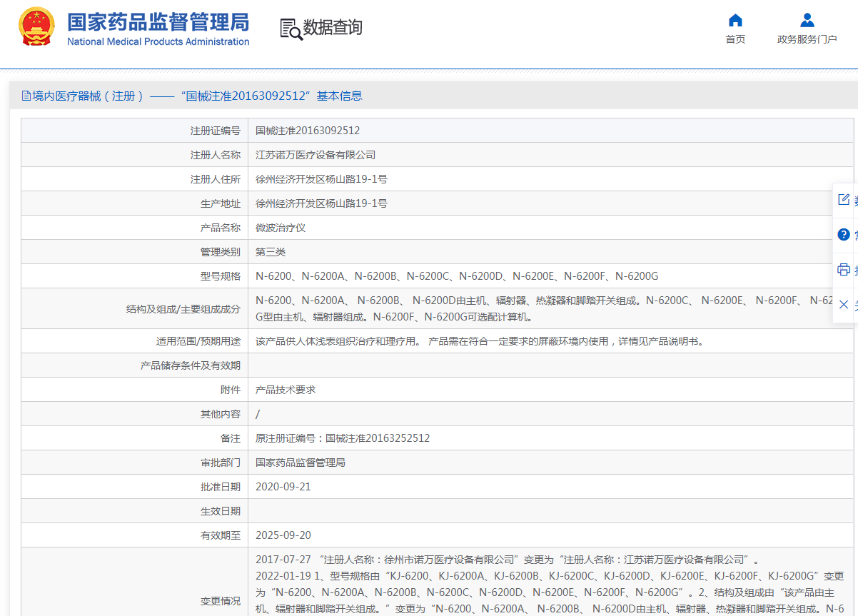Select 江苏诺万医疗设备有限公司 registrant name
Viewport: 858px width, 616px height.
pyautogui.click(x=316, y=155)
